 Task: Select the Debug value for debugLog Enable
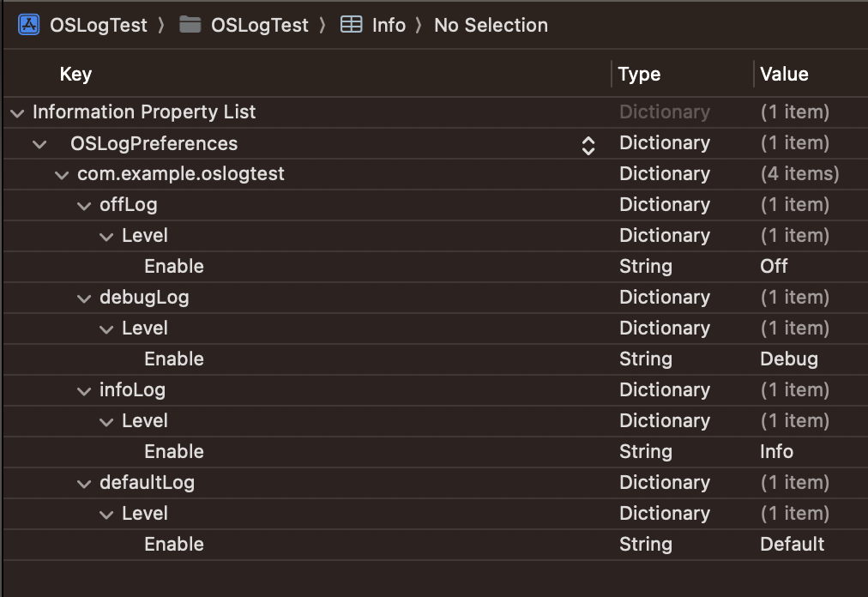[789, 359]
